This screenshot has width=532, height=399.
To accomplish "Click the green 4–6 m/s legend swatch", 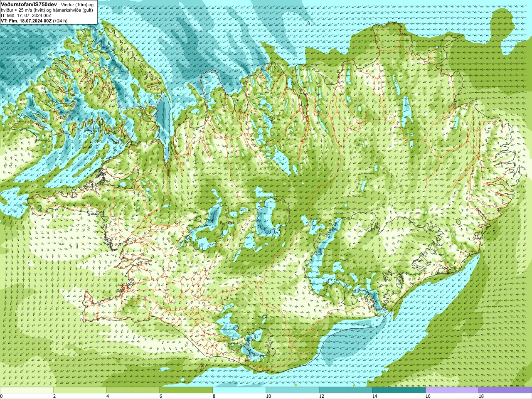I will pos(133,390).
